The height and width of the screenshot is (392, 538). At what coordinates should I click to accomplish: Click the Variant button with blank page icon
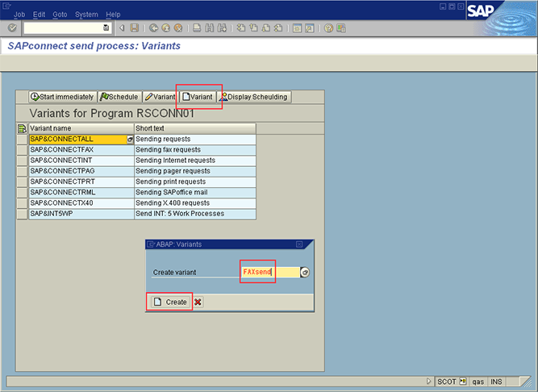point(198,97)
